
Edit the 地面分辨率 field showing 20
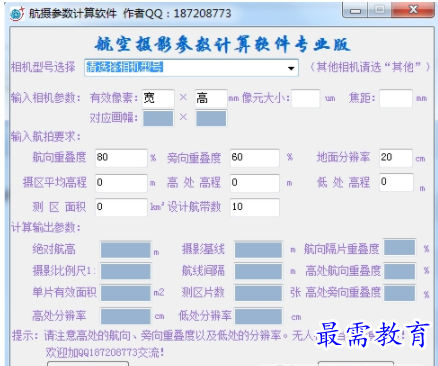point(396,158)
